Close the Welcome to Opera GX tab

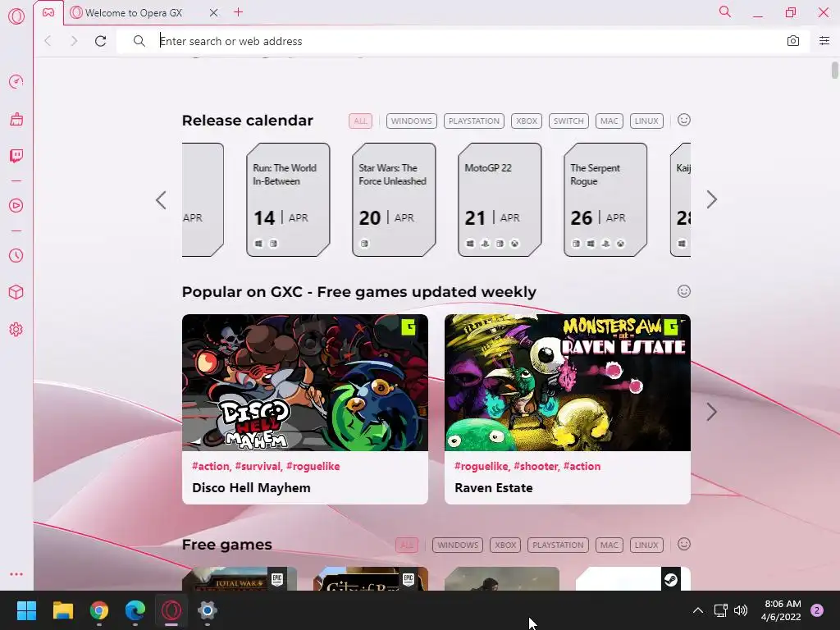click(x=213, y=12)
